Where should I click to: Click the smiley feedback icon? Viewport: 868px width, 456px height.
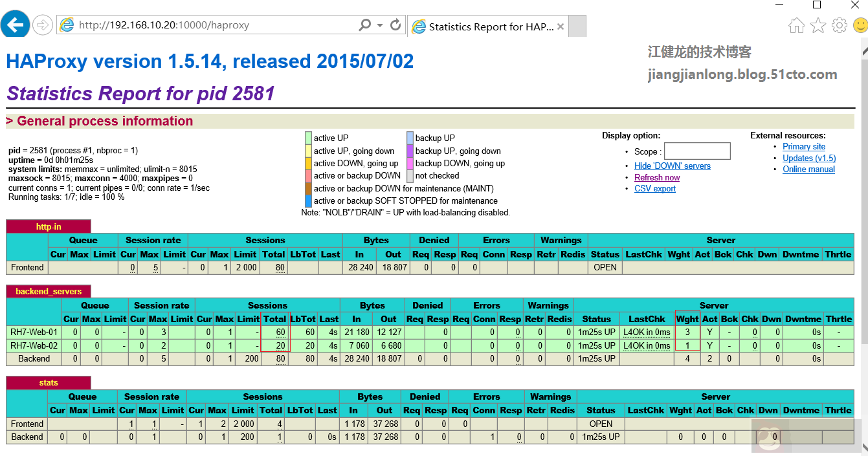[x=860, y=25]
